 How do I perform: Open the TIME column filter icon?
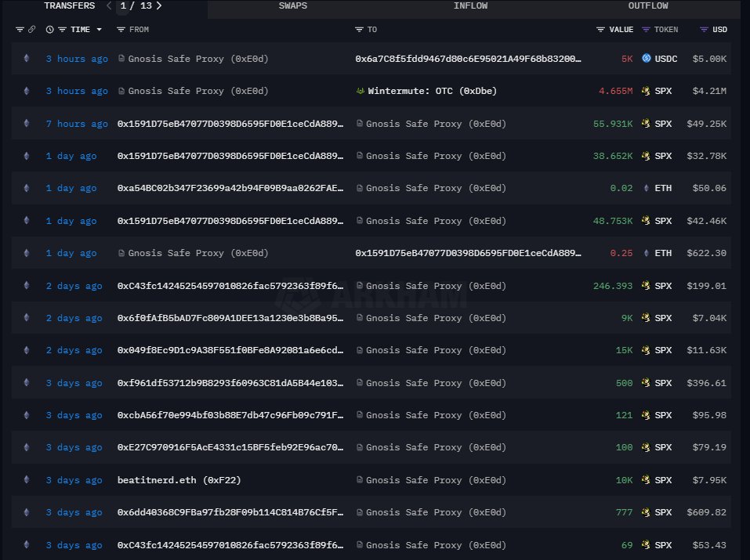pos(62,30)
